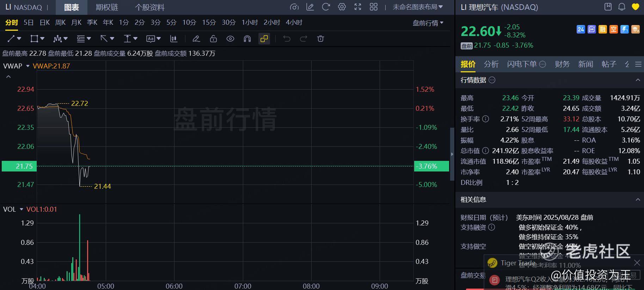Open the 财务 tab

click(562, 64)
